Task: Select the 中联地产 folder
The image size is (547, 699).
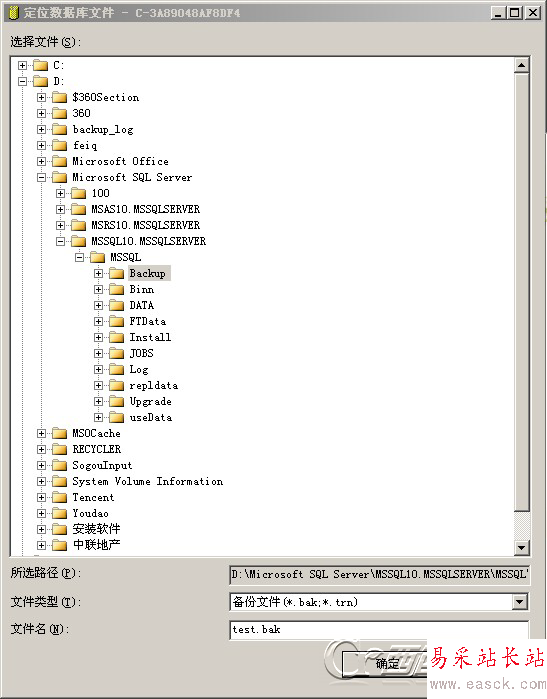Action: 96,545
